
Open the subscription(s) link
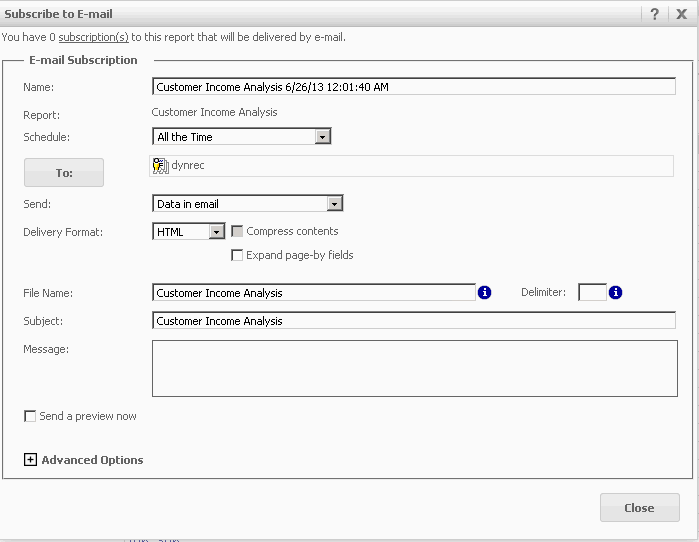(94, 37)
